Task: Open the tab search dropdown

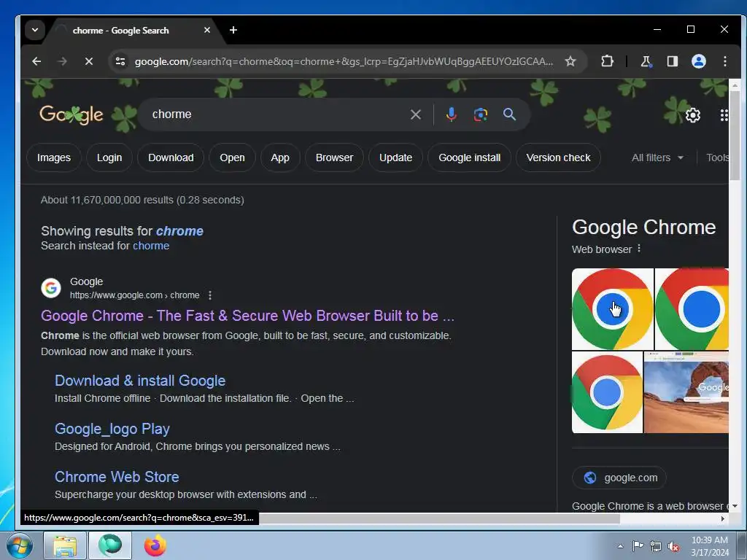Action: pyautogui.click(x=35, y=30)
